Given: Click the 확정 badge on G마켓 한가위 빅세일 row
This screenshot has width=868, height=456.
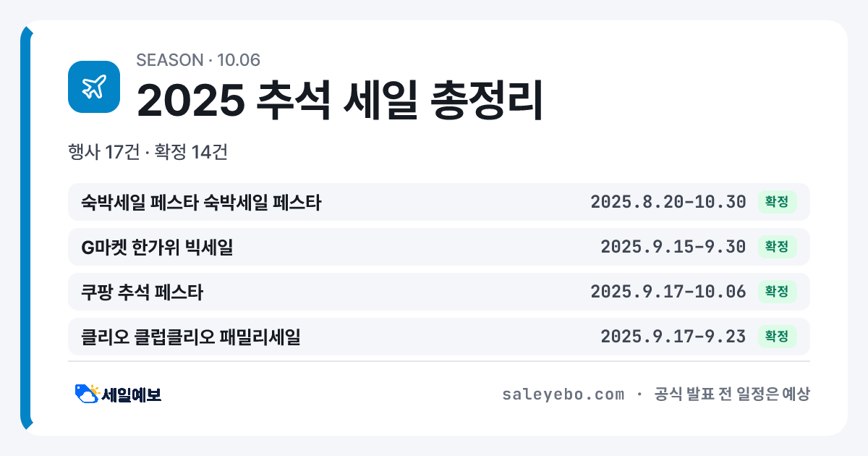Looking at the screenshot, I should [x=777, y=247].
